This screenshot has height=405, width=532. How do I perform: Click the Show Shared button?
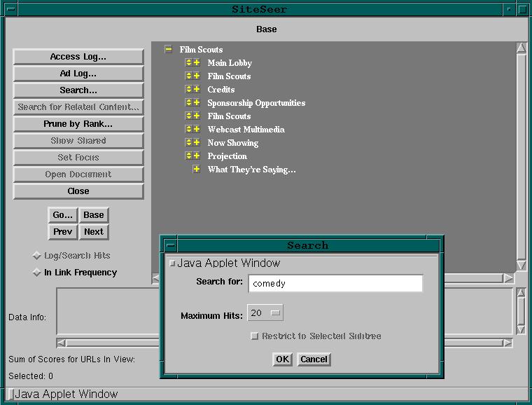pyautogui.click(x=78, y=141)
